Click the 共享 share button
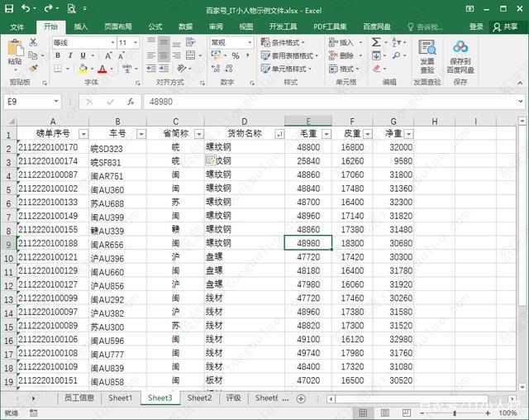This screenshot has width=529, height=420. point(505,26)
